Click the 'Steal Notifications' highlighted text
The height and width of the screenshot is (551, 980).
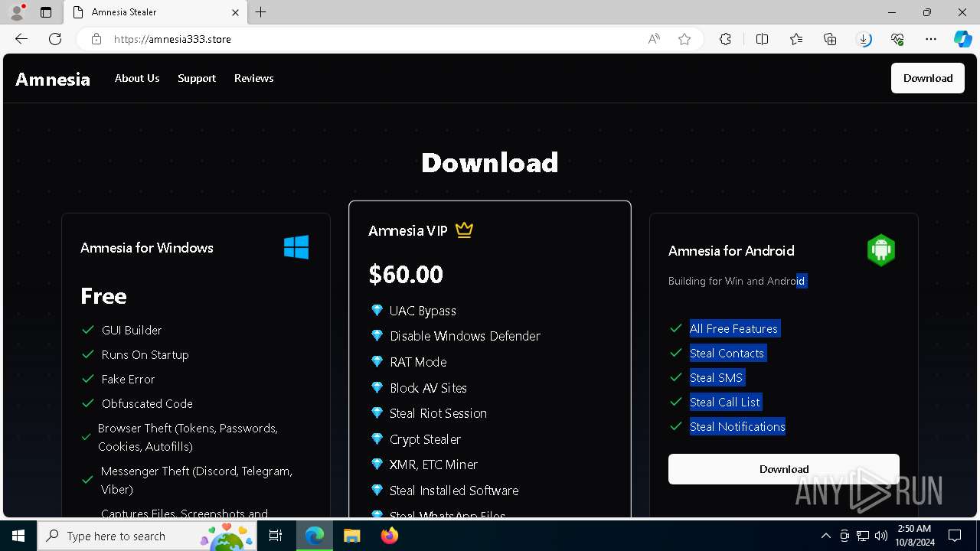(737, 426)
